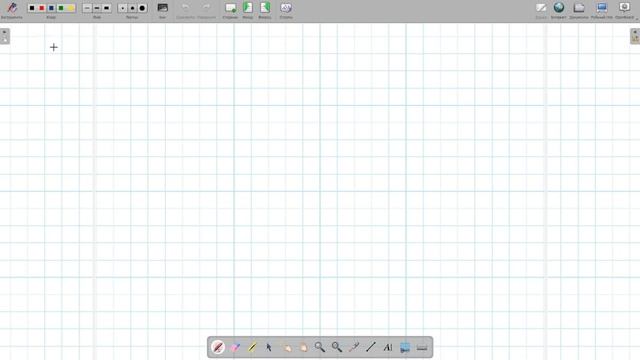Click the undo arrow
This screenshot has height=360, width=640.
pos(185,7)
